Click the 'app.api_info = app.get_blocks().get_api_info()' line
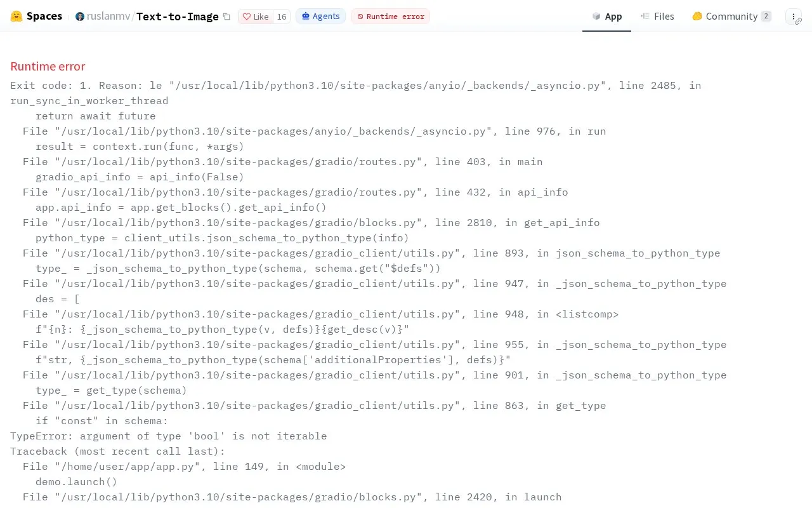 tap(181, 207)
